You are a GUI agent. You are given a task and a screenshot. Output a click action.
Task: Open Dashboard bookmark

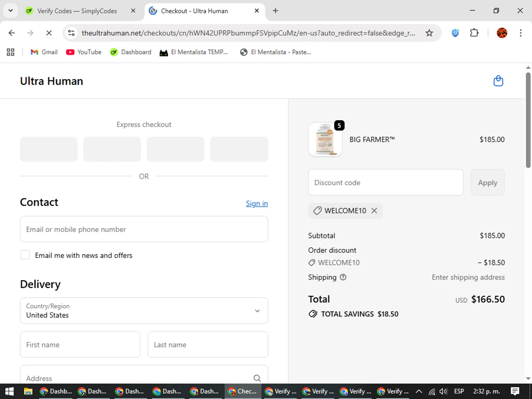[131, 52]
